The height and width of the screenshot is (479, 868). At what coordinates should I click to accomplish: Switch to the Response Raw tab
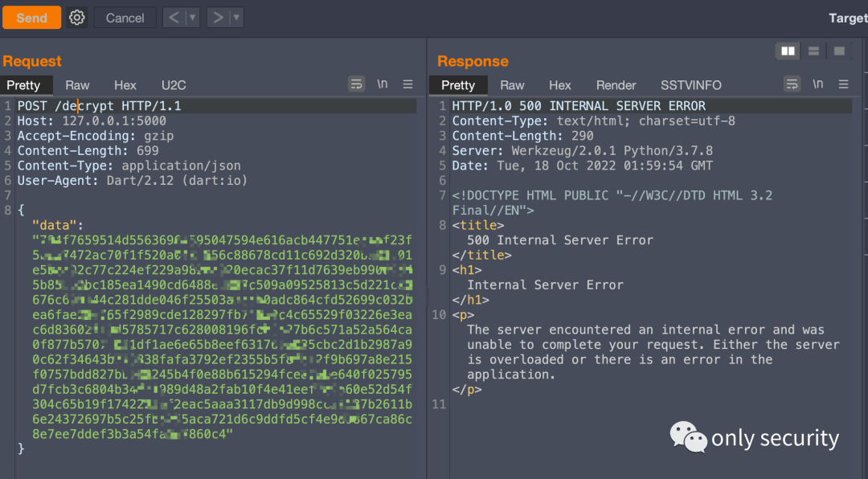(x=512, y=85)
